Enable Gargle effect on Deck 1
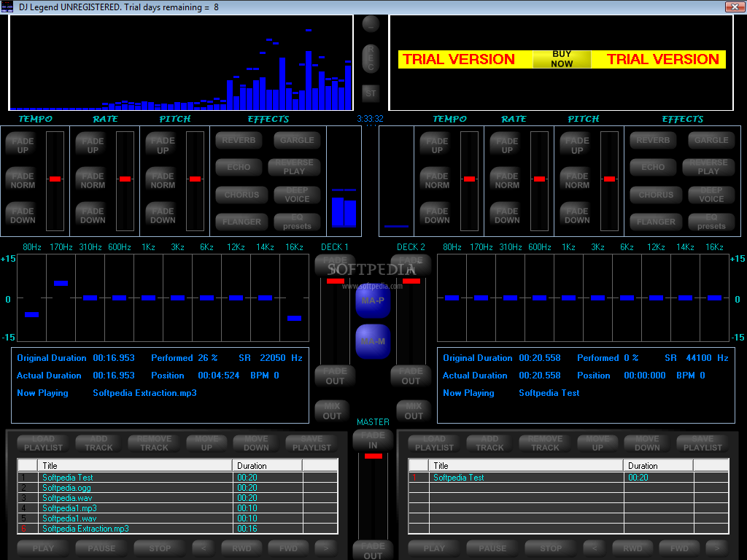The image size is (747, 560). tap(297, 141)
